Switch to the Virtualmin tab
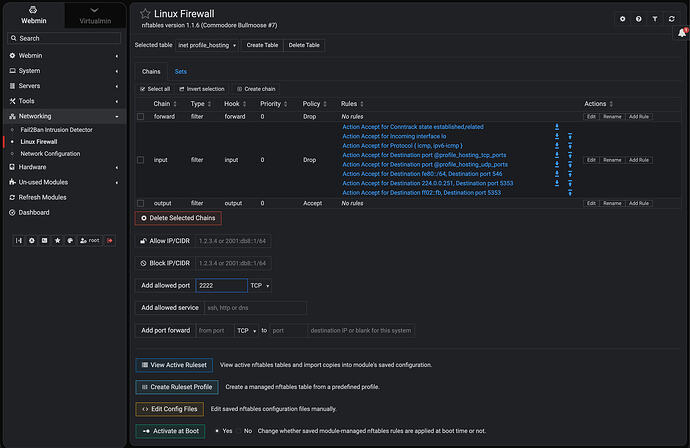The image size is (690, 448). (95, 16)
